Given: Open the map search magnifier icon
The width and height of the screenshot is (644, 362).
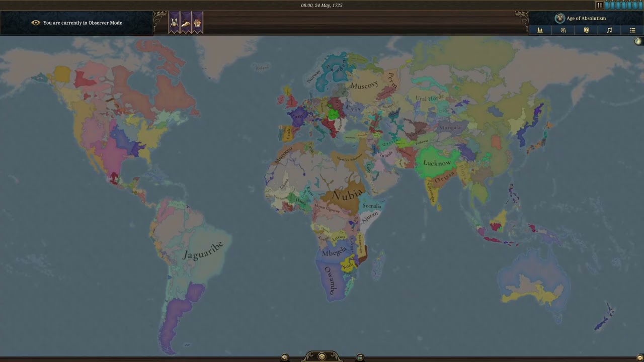Looking at the screenshot, I should (x=563, y=30).
